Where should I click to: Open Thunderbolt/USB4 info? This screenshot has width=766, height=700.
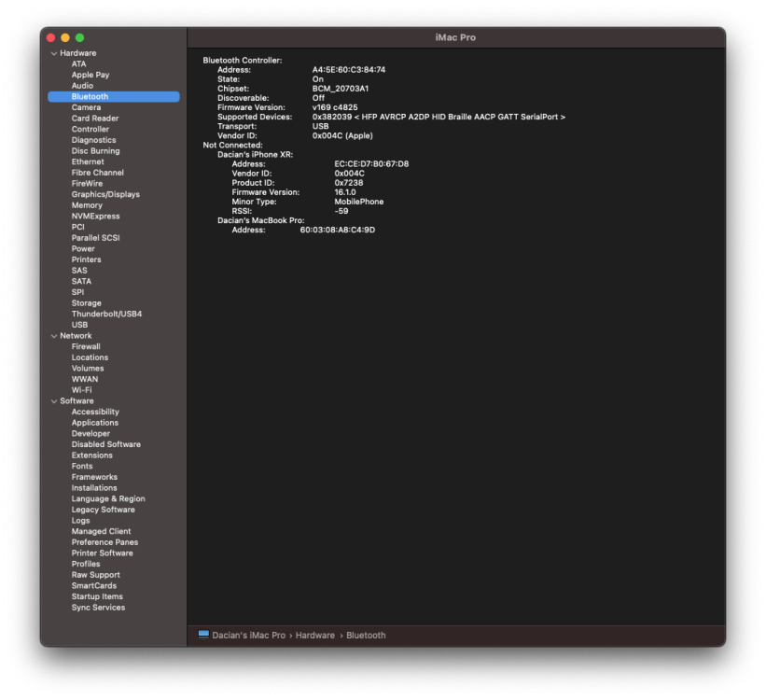106,314
